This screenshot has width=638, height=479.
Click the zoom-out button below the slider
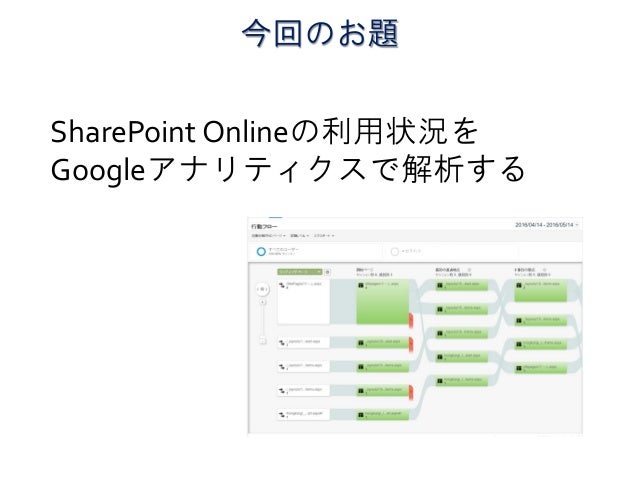tap(262, 341)
